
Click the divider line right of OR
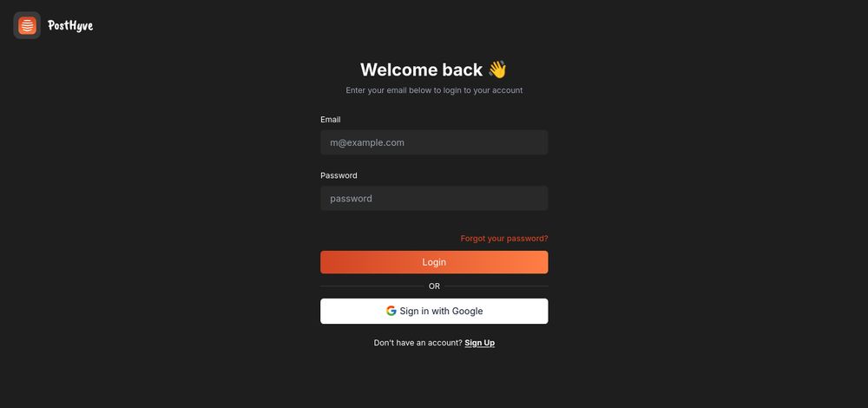tap(496, 286)
